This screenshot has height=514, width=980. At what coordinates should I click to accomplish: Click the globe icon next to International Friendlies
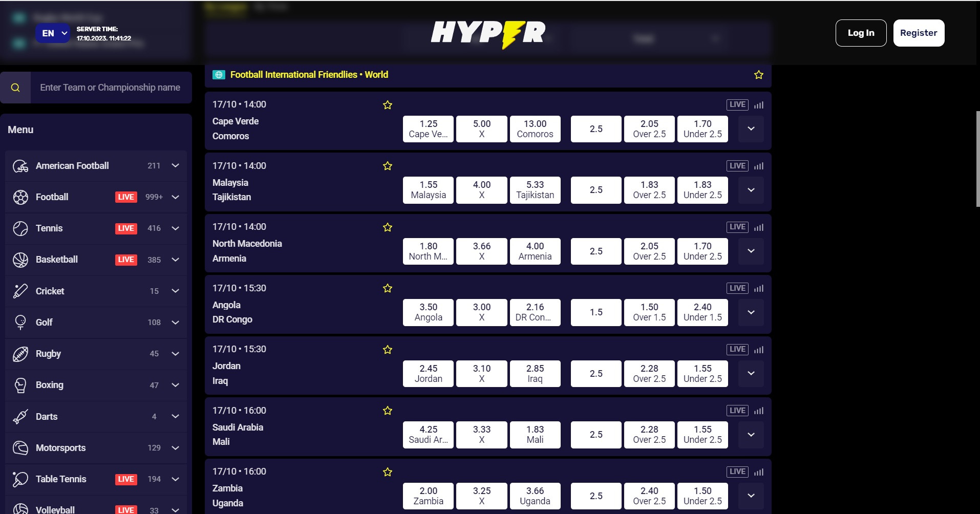tap(219, 74)
